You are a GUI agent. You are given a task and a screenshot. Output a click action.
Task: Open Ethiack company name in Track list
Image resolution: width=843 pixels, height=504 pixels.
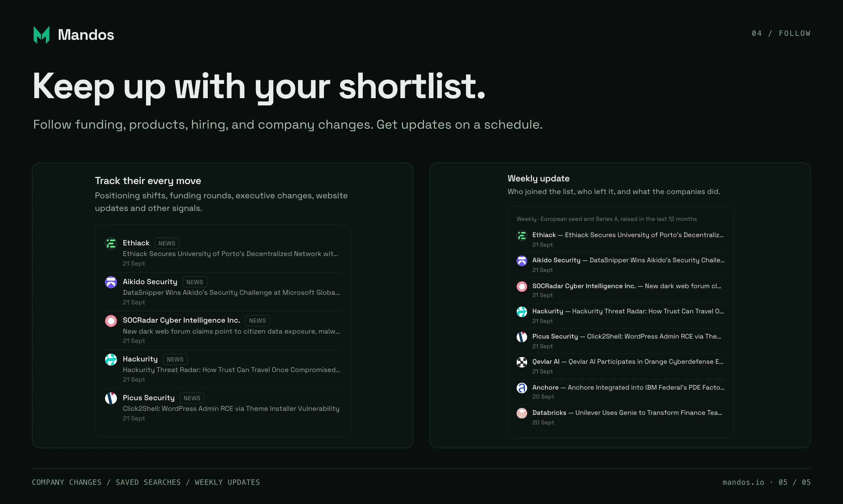tap(136, 243)
